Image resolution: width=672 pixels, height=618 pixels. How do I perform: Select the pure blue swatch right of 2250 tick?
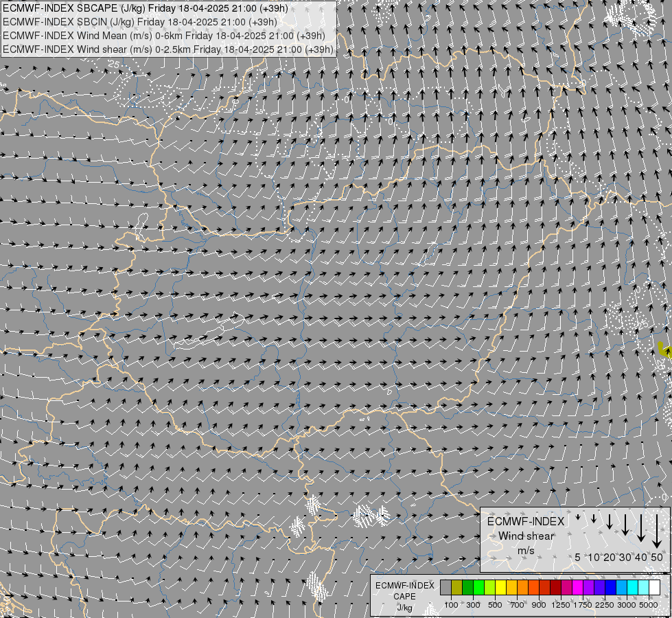point(611,588)
